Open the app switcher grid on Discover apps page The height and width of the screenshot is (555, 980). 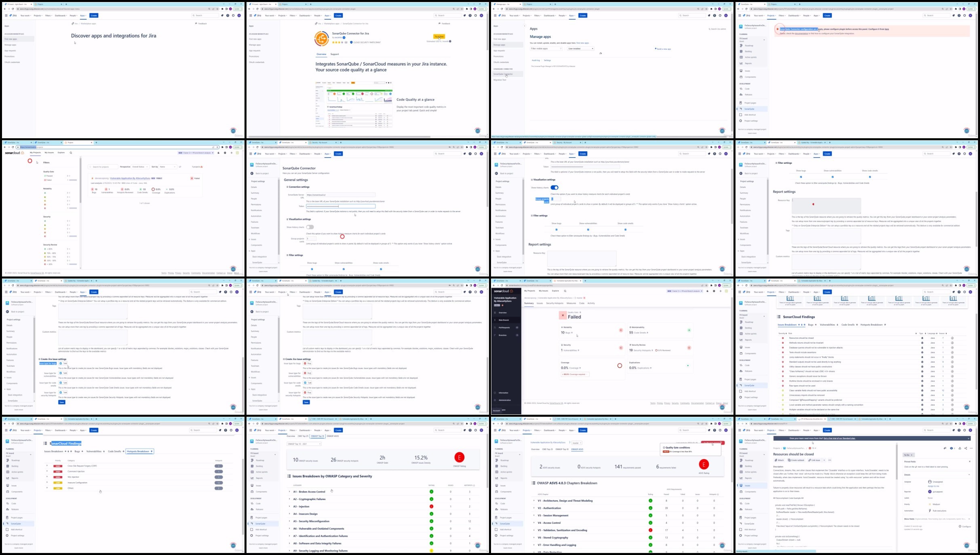pos(6,15)
